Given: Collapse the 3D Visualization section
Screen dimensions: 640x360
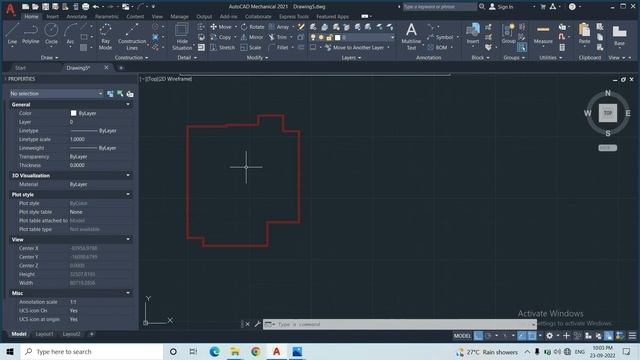Looking at the screenshot, I should click(x=128, y=175).
